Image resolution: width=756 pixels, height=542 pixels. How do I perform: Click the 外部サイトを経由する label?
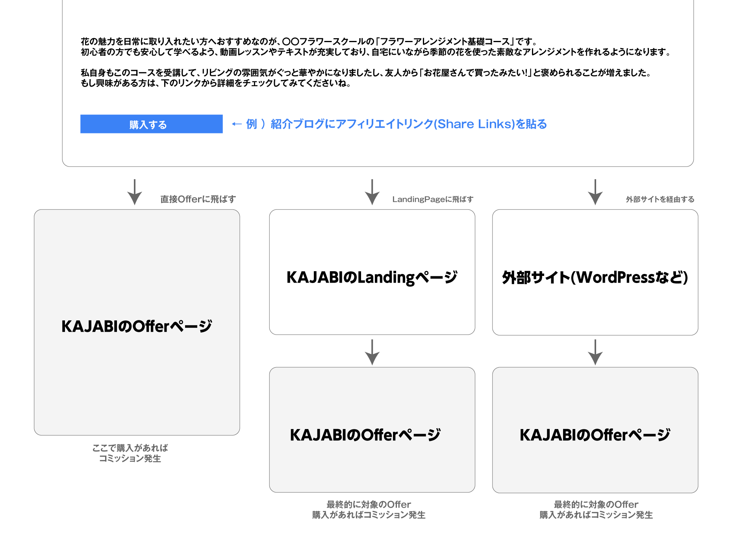(660, 199)
